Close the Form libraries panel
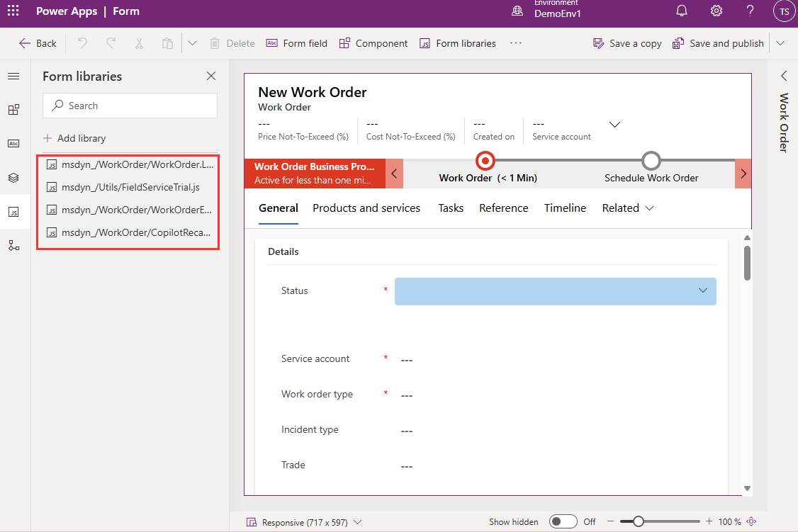 tap(211, 76)
